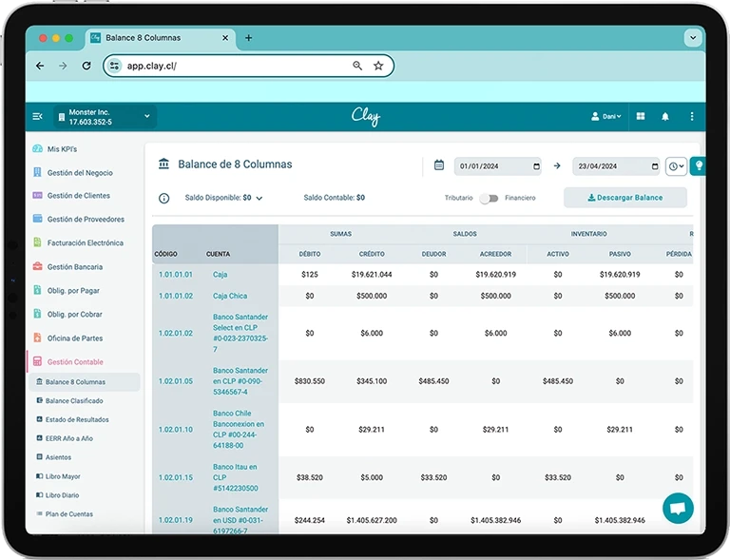Image resolution: width=730 pixels, height=560 pixels.
Task: Open the Dani user menu
Action: coord(605,116)
